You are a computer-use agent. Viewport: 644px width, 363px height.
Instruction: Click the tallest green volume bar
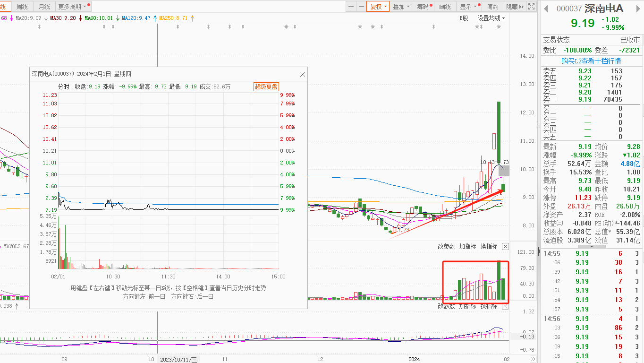coord(499,281)
